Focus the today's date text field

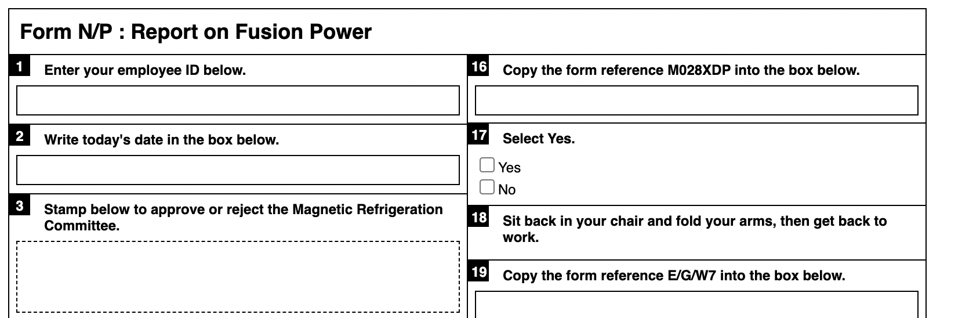(238, 170)
